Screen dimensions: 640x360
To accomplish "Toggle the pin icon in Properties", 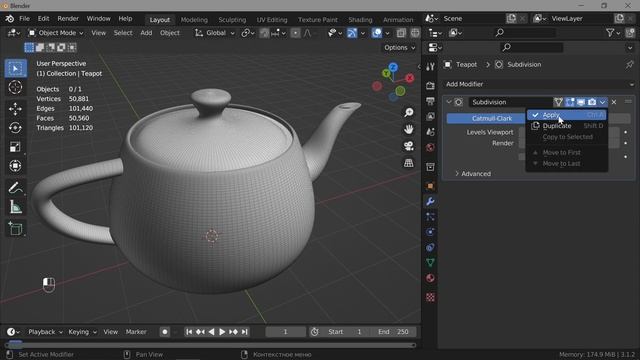I will 630,64.
